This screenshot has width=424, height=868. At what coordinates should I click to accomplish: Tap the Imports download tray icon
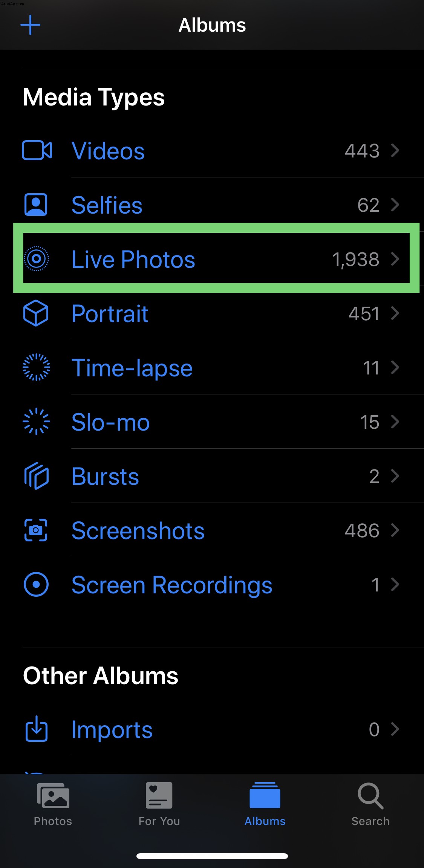pyautogui.click(x=36, y=729)
